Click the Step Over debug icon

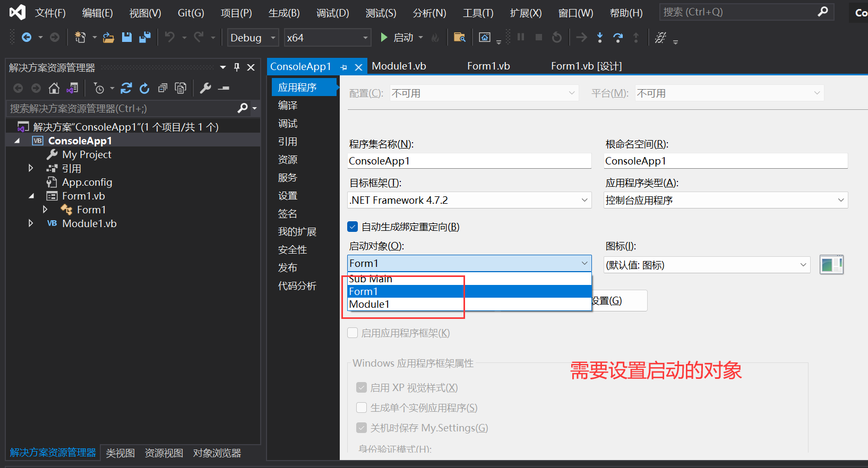point(618,37)
